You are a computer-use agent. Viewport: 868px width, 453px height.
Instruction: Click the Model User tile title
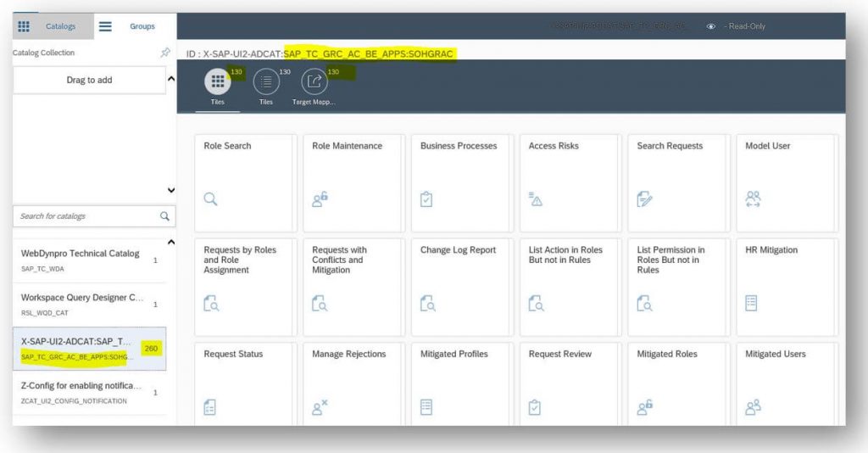768,146
